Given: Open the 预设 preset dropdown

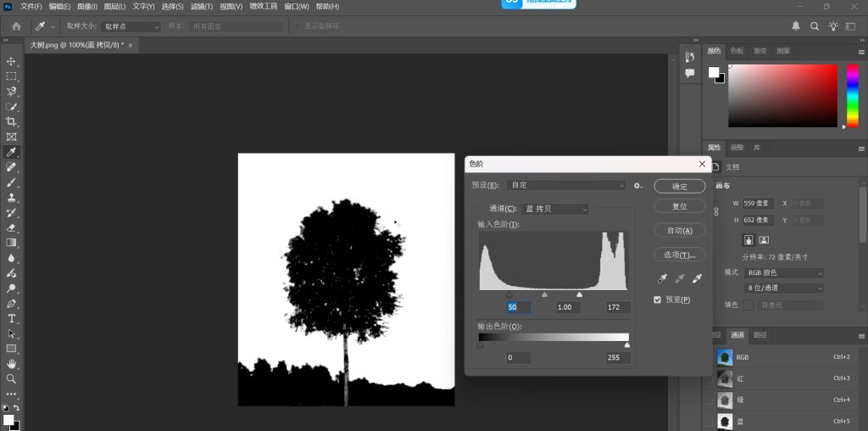Looking at the screenshot, I should (566, 185).
